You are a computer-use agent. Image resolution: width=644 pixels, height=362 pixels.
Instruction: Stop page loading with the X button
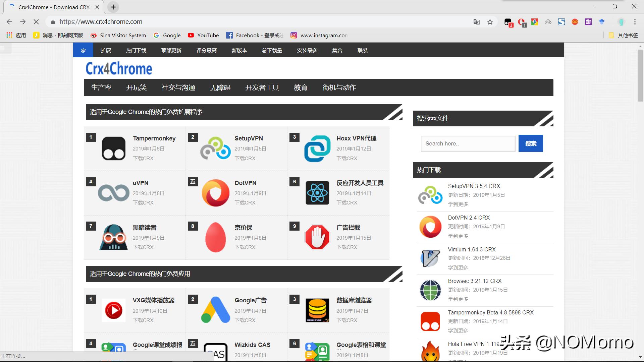coord(36,22)
